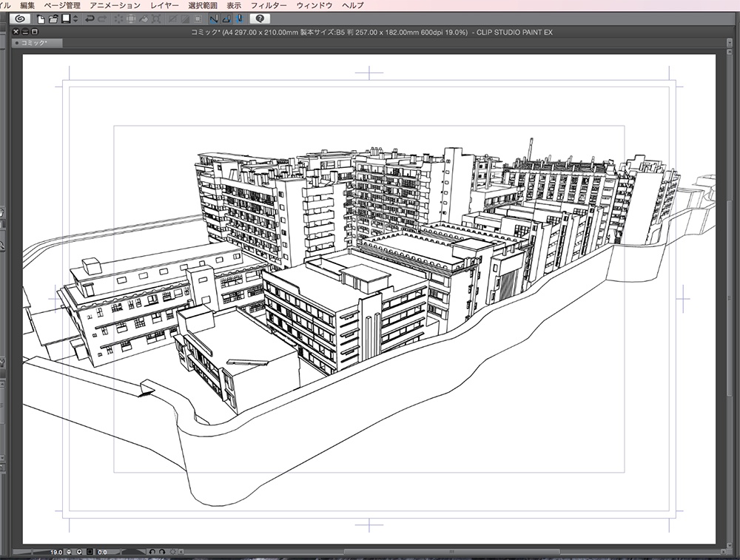Toggle snap to ruler

214,18
